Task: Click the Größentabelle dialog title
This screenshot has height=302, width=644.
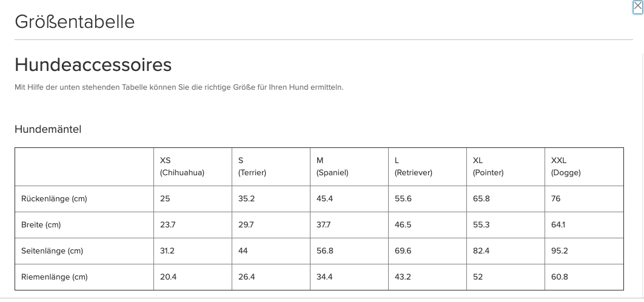Action: (x=75, y=21)
